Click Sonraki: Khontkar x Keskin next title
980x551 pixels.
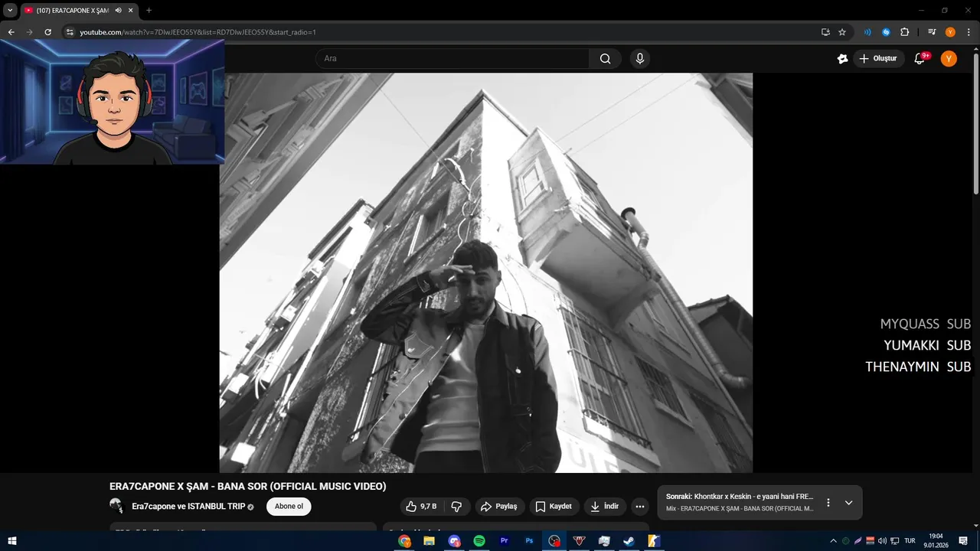[x=740, y=497]
